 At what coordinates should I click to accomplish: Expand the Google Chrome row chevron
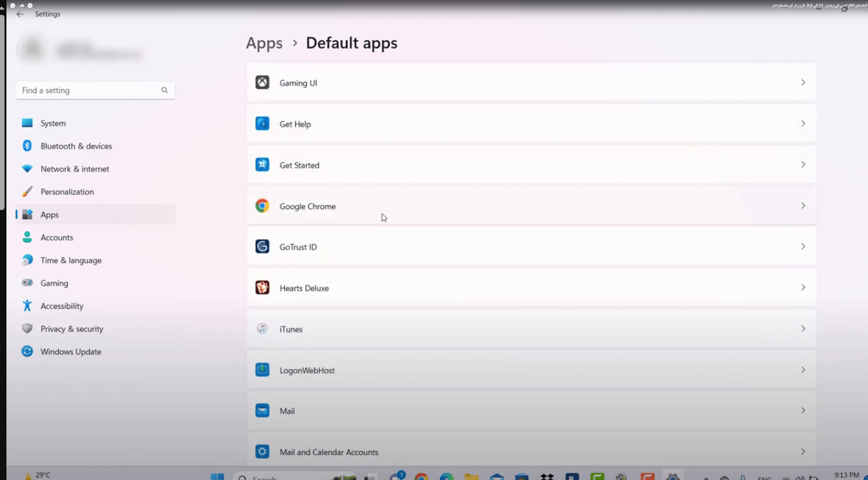click(803, 206)
